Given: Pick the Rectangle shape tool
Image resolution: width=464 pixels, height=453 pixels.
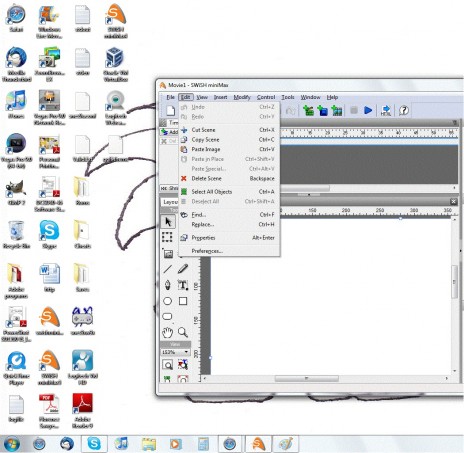Looking at the screenshot, I should click(183, 301).
